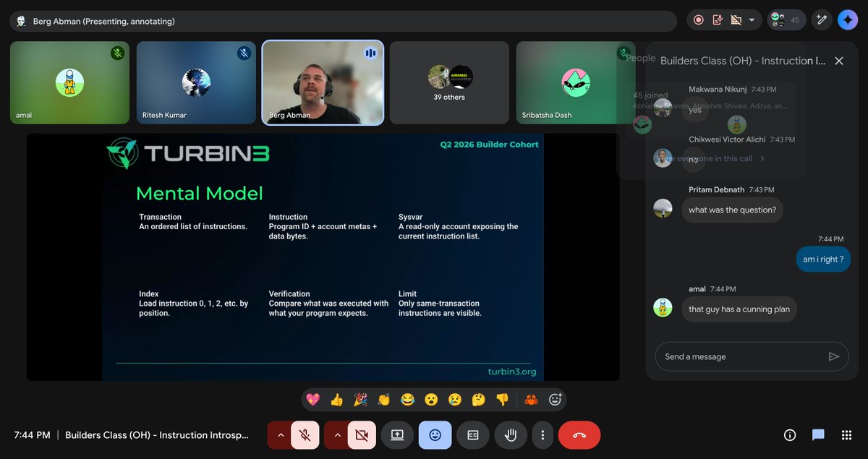The width and height of the screenshot is (868, 459).
Task: Click the turbin3.org text on slide
Action: click(x=512, y=372)
